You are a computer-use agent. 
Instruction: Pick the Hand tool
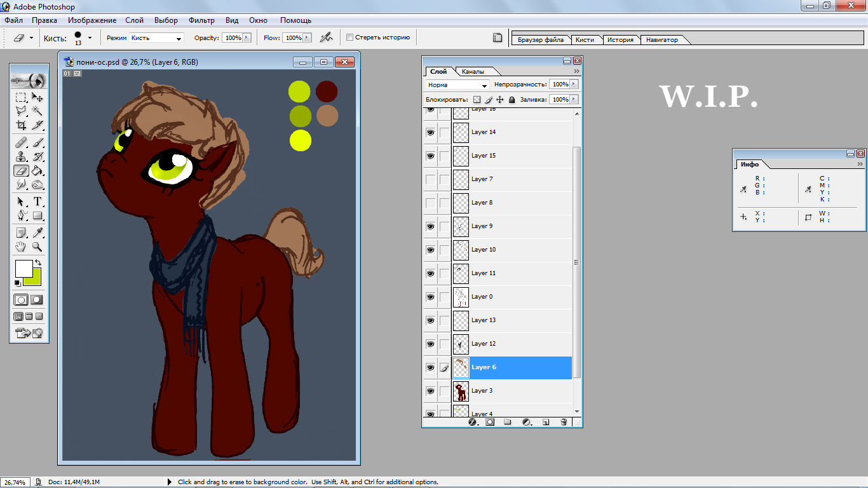(x=21, y=247)
